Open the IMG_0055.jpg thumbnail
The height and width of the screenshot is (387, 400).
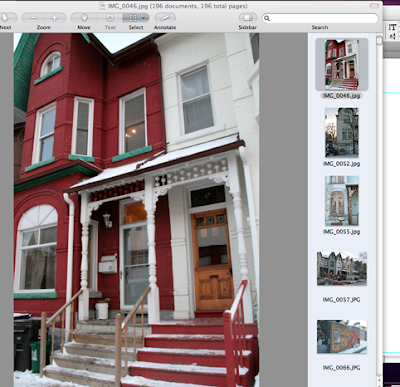[342, 201]
